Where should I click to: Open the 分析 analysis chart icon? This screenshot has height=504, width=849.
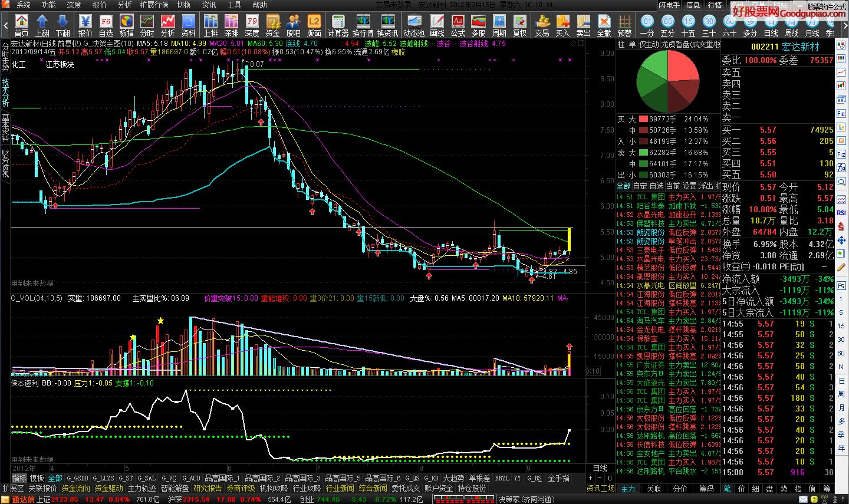[x=168, y=25]
